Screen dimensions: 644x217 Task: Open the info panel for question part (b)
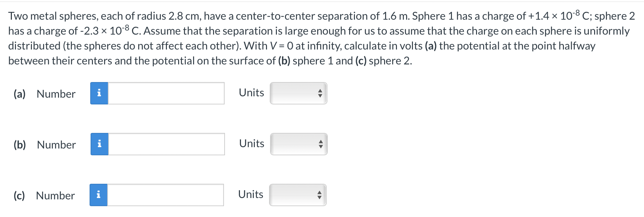click(99, 144)
